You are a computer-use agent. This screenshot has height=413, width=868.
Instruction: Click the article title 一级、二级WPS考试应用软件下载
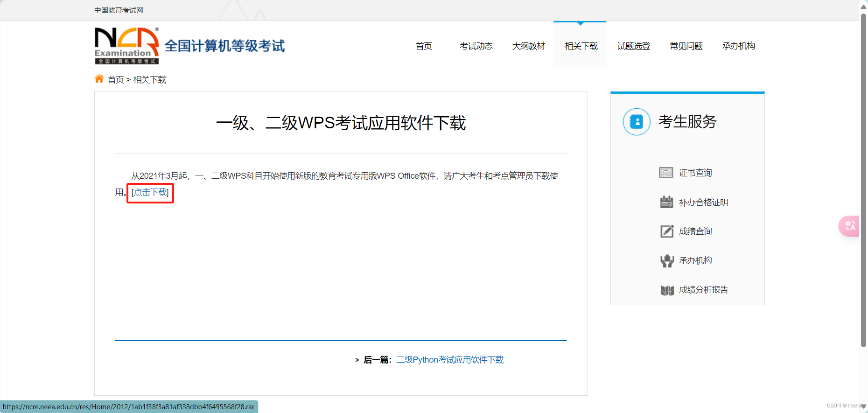click(341, 123)
